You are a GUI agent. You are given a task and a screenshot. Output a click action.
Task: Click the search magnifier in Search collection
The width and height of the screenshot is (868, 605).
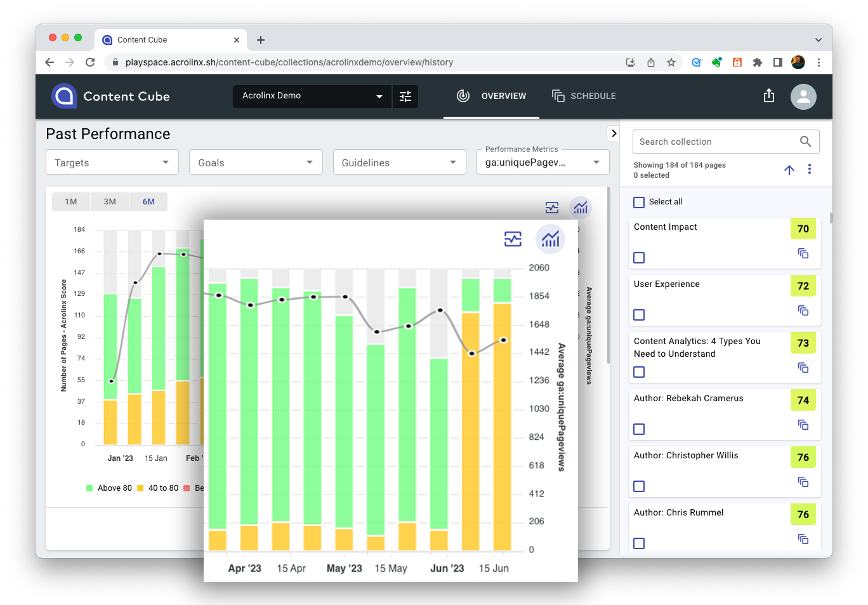[x=805, y=142]
